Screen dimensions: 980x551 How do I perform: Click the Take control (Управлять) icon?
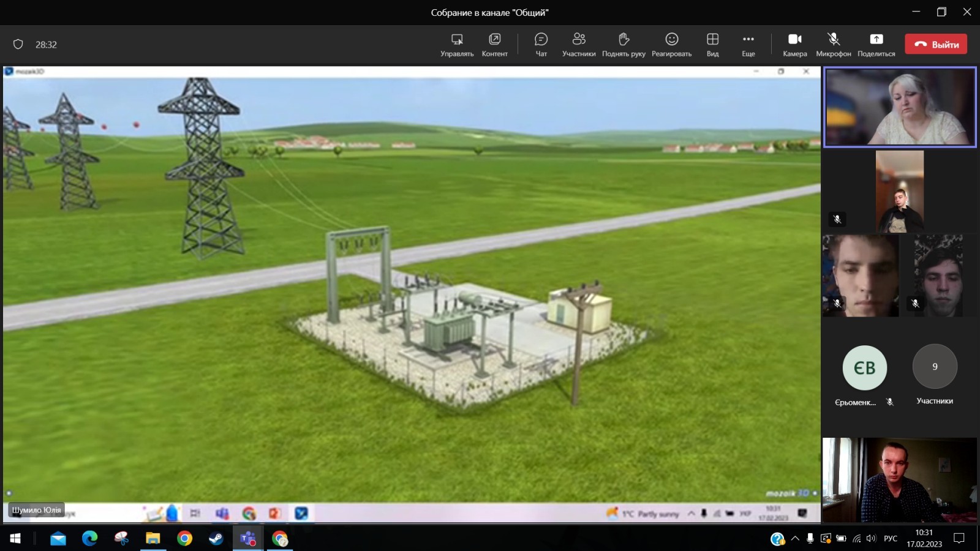pyautogui.click(x=457, y=45)
